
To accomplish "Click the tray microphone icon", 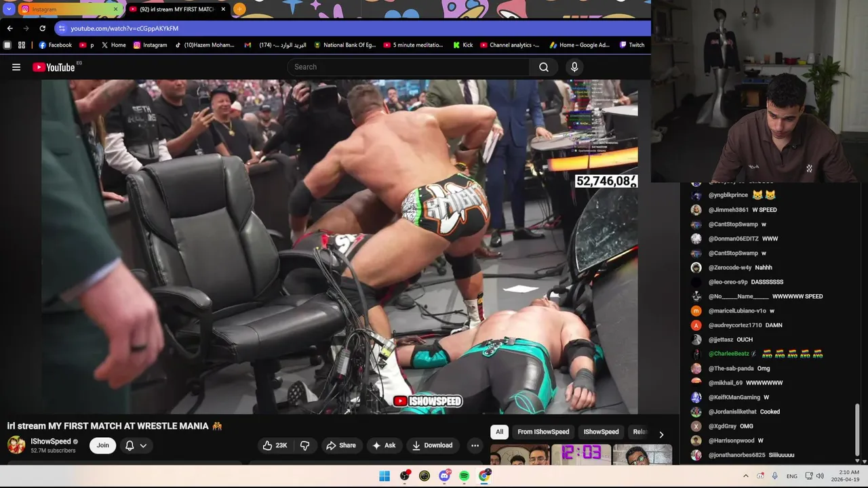I will click(774, 476).
